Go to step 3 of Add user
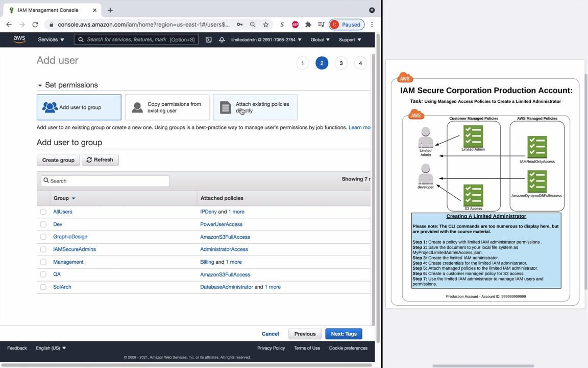588x368 pixels. point(341,63)
